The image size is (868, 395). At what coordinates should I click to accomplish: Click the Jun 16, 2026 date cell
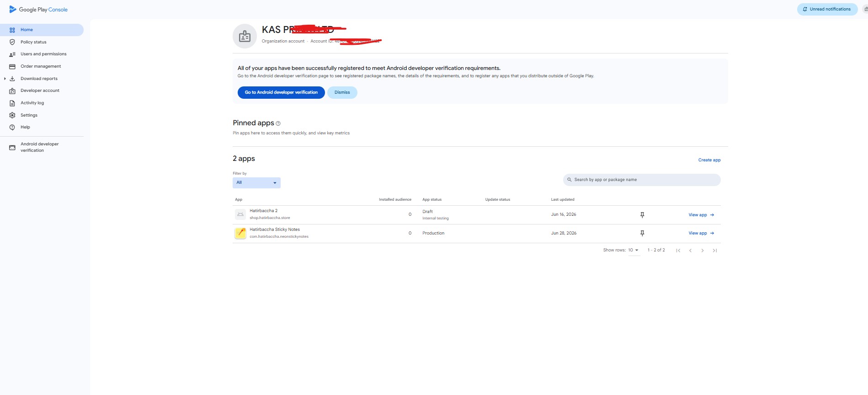coord(564,214)
